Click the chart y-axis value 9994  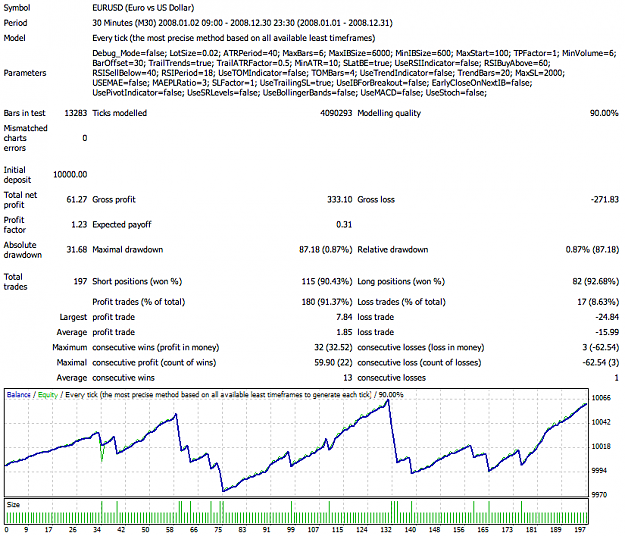tap(599, 471)
